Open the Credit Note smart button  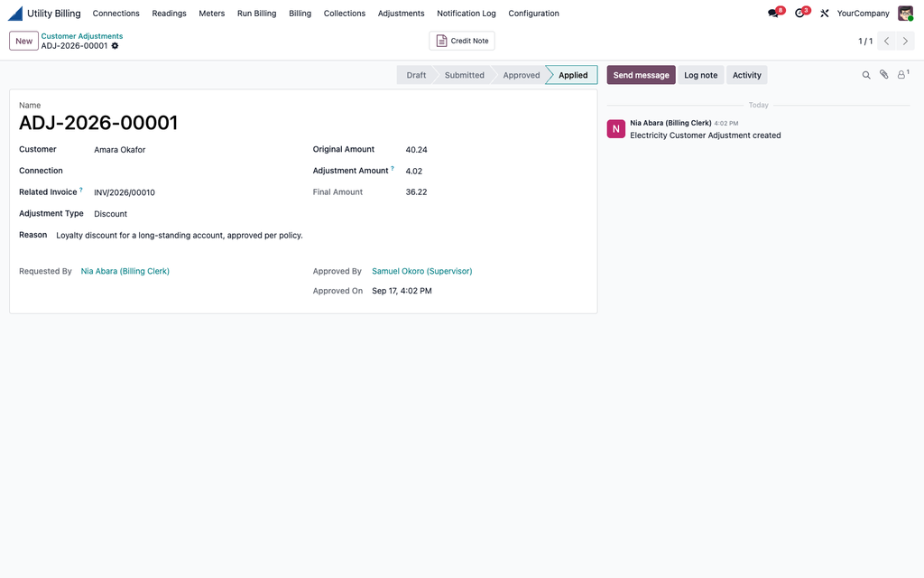pyautogui.click(x=462, y=41)
